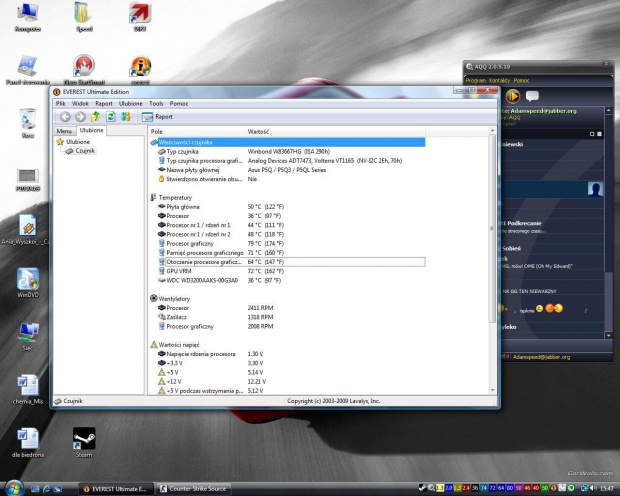Go up one level with green up-arrow icon

[x=95, y=117]
